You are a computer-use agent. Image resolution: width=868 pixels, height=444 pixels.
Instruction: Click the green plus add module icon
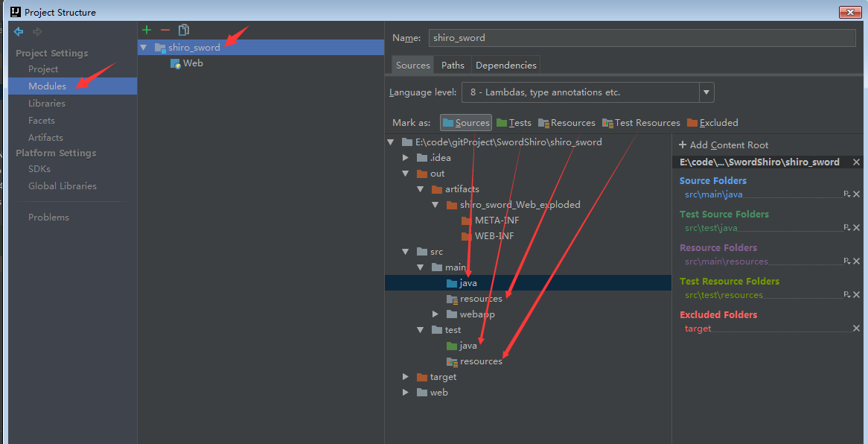147,30
